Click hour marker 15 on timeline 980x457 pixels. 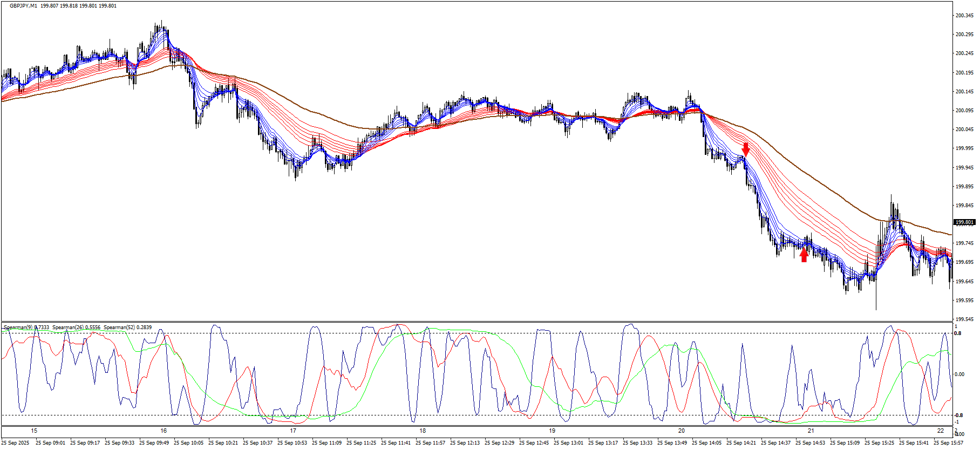click(x=34, y=431)
